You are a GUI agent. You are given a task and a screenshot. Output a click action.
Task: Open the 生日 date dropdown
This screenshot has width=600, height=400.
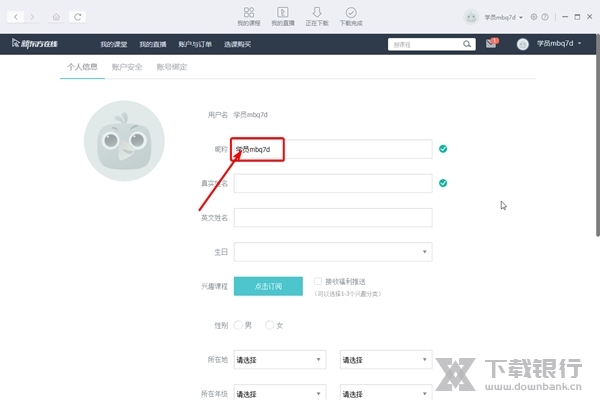coord(333,251)
